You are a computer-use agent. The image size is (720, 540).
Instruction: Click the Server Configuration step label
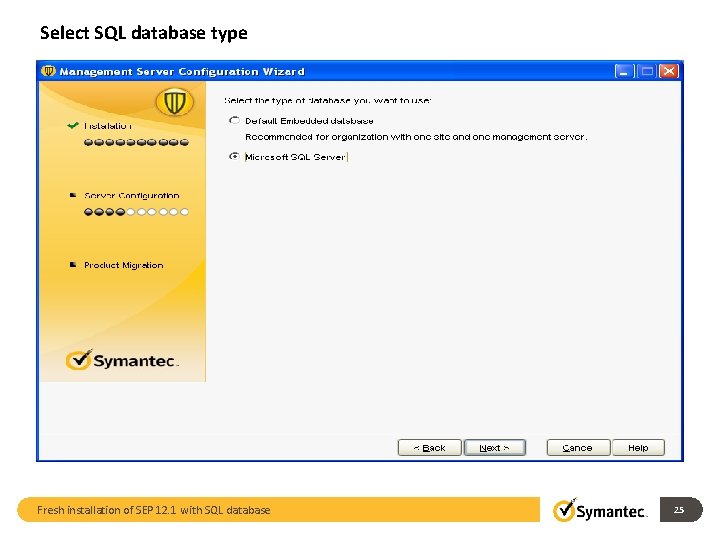pyautogui.click(x=131, y=196)
